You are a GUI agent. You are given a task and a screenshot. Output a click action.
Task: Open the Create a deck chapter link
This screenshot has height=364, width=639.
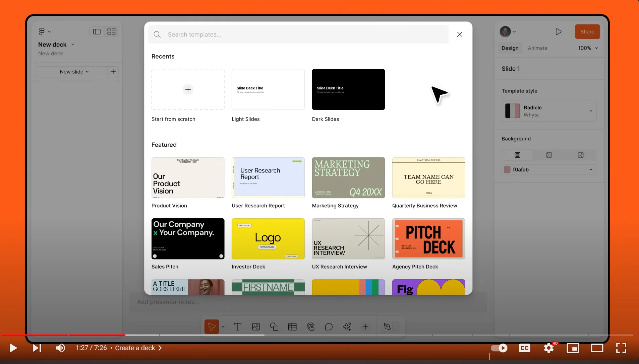click(x=138, y=348)
